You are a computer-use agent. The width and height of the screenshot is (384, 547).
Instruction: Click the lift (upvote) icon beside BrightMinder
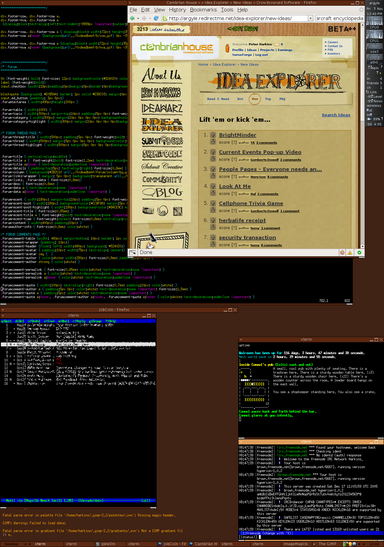point(213,135)
